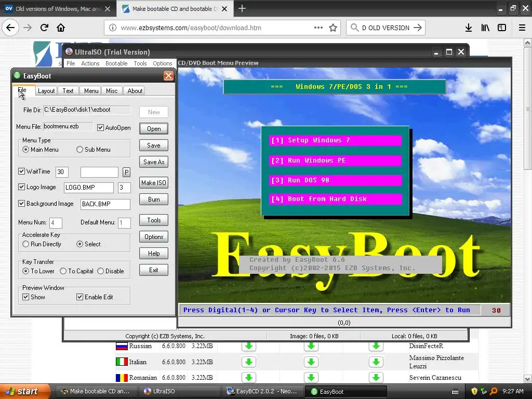Switch to the About tab in EasyBoot
The image size is (532, 399).
[135, 90]
